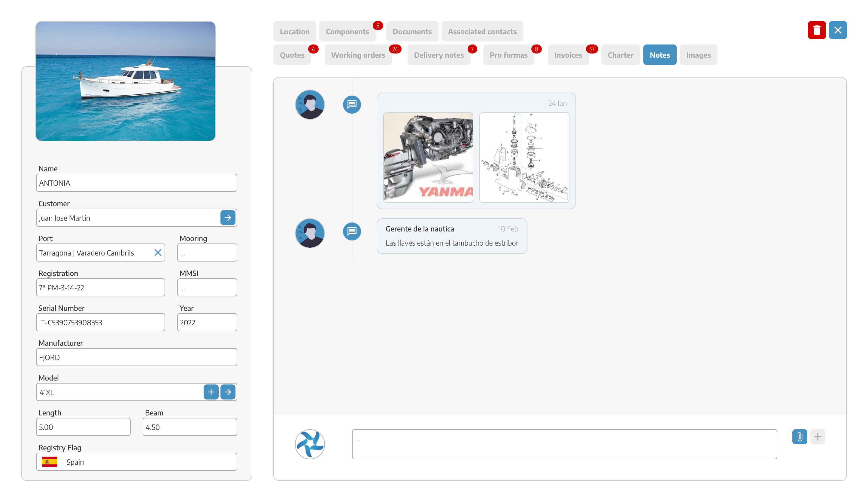Switch to the Quotes tab
The width and height of the screenshot is (868, 502).
292,55
